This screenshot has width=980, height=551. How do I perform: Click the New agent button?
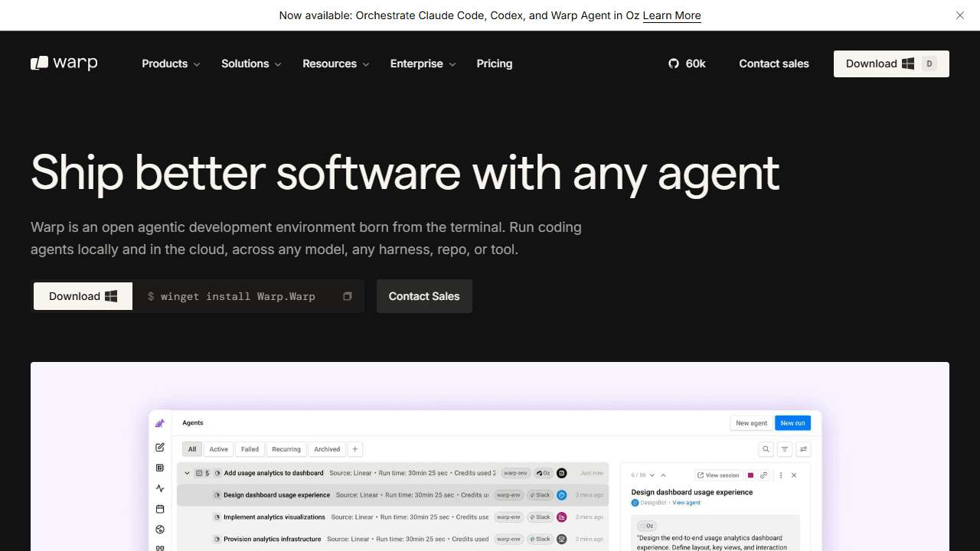tap(751, 423)
